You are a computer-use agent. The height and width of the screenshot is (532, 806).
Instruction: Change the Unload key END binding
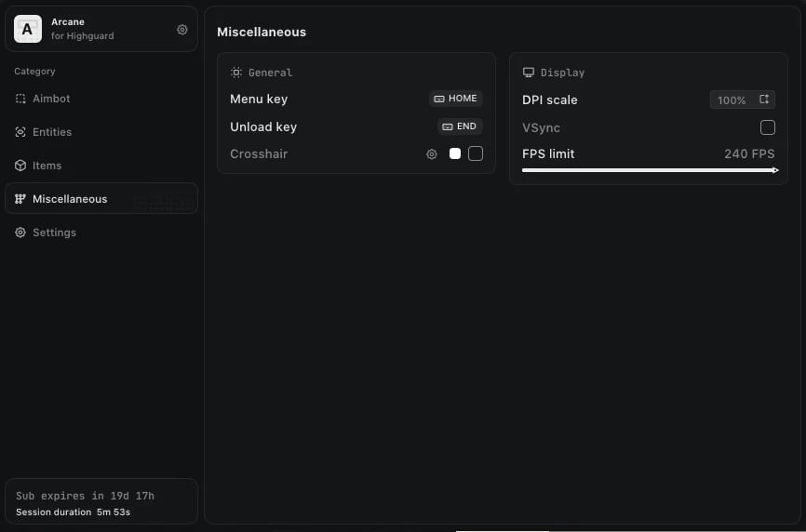pos(460,126)
